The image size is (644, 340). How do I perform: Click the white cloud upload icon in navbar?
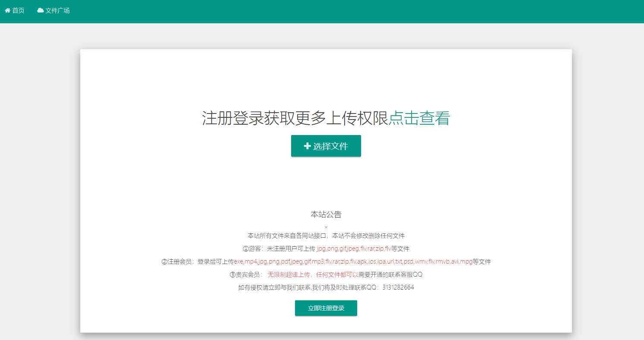(x=40, y=9)
